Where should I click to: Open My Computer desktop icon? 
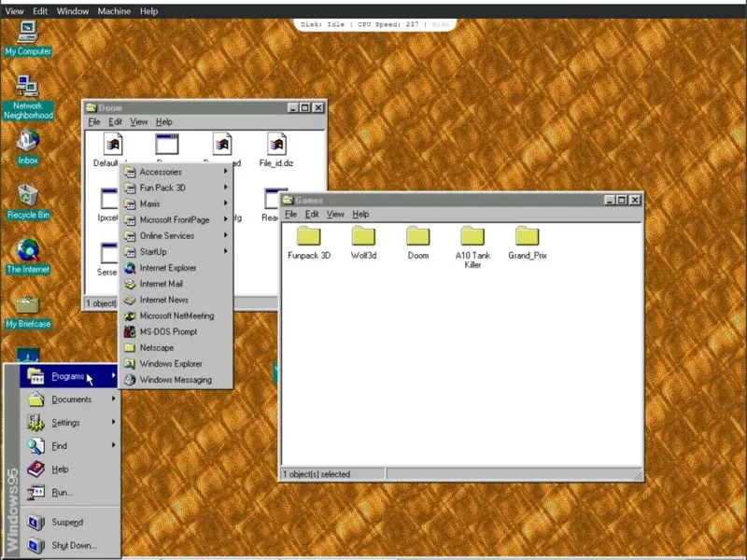28,39
